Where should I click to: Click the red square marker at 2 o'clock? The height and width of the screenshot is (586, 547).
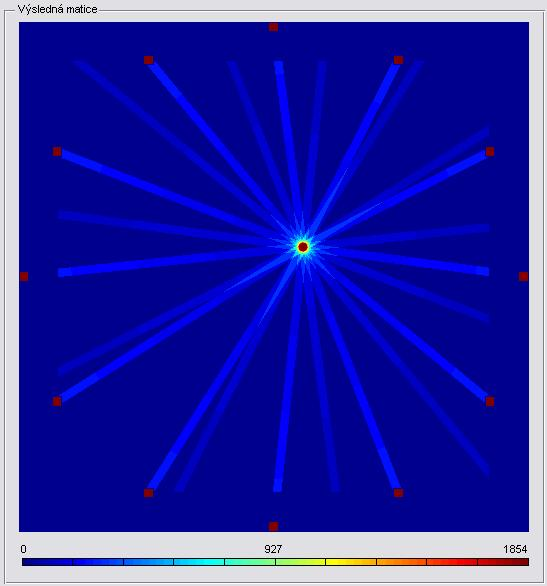pos(490,151)
